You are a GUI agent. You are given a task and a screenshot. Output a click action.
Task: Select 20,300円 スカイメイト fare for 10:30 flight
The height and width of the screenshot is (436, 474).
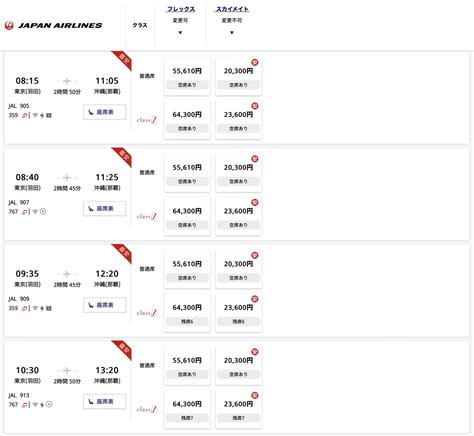point(238,366)
